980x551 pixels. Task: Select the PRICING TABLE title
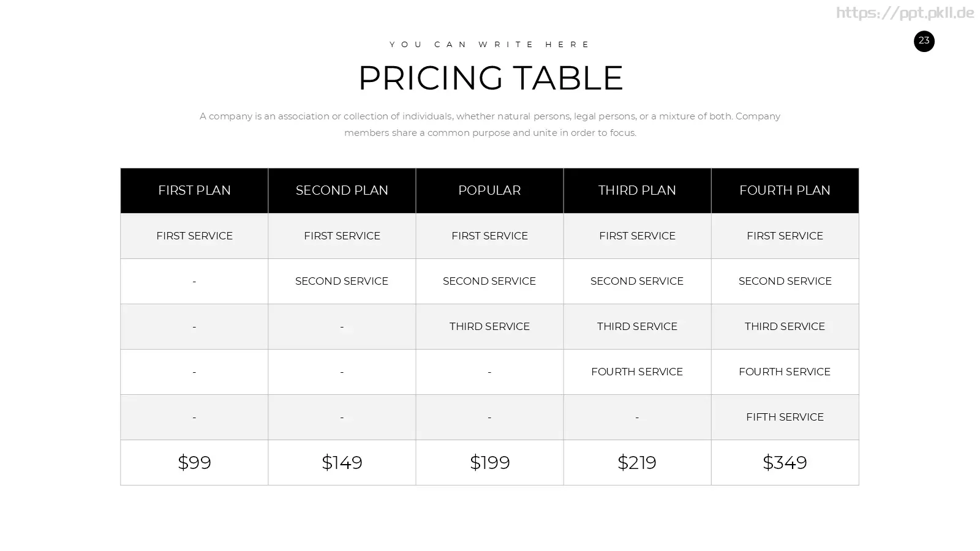tap(490, 78)
